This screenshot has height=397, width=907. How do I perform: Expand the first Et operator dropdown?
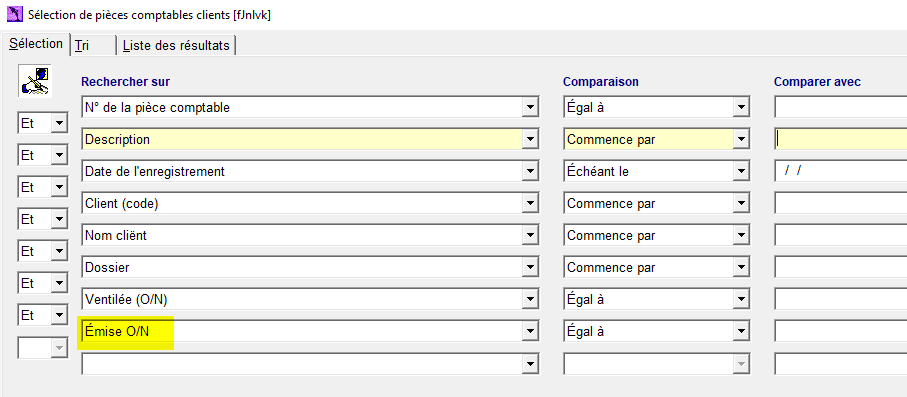(x=59, y=123)
